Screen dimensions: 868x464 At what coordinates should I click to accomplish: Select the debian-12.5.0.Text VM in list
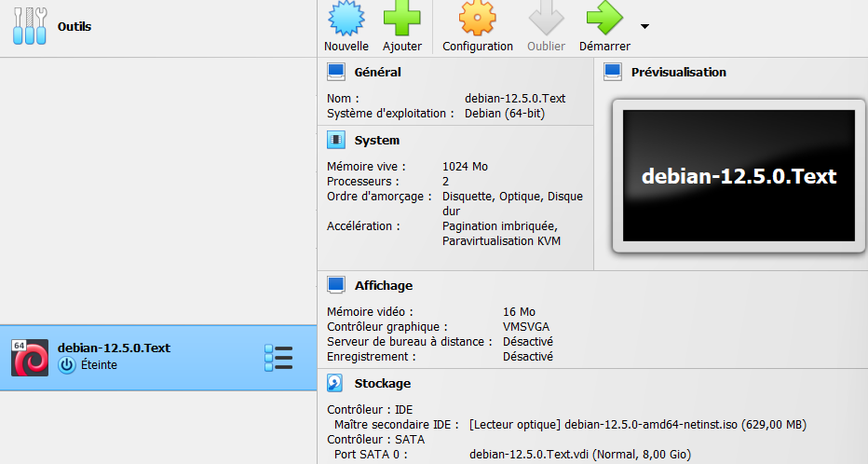[158, 358]
